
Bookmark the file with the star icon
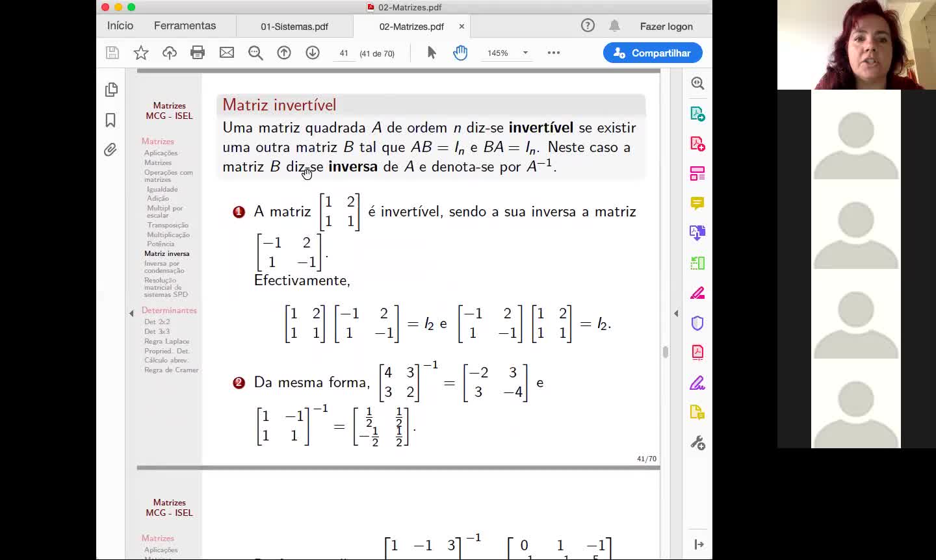tap(141, 53)
